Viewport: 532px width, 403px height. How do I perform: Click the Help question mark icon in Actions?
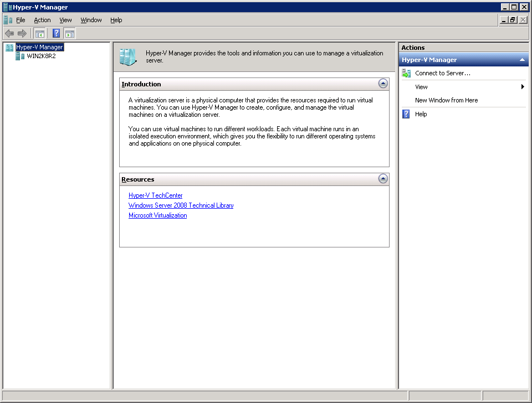[x=406, y=114]
